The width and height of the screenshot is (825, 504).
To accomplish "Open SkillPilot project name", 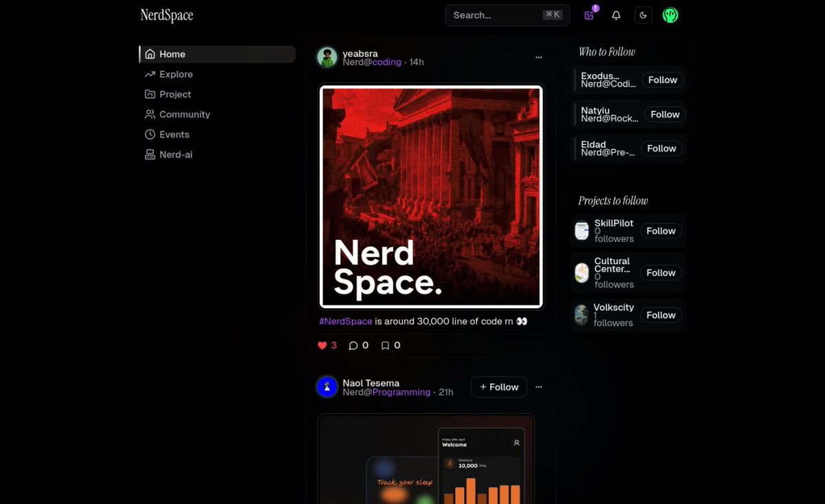I will [x=614, y=223].
